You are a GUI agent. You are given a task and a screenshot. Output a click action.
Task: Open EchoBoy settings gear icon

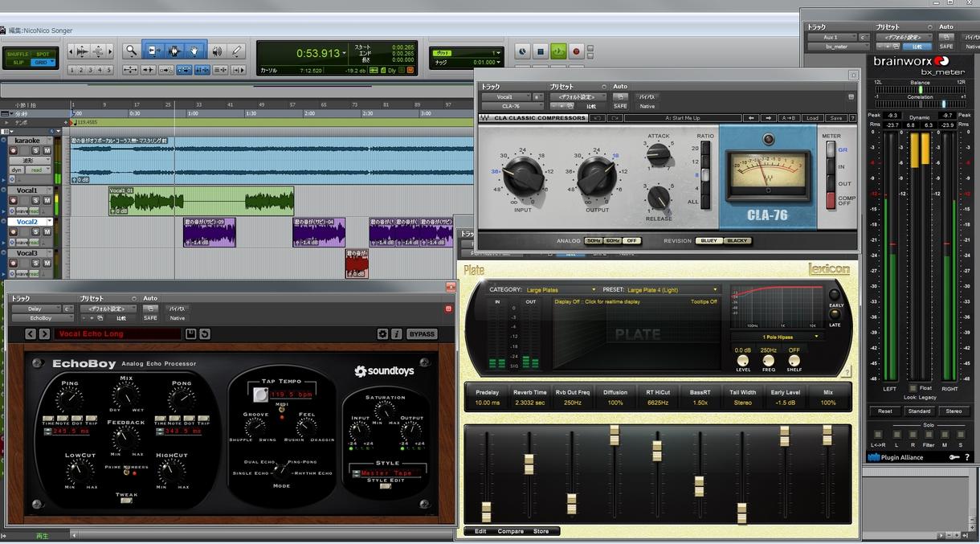pos(383,334)
